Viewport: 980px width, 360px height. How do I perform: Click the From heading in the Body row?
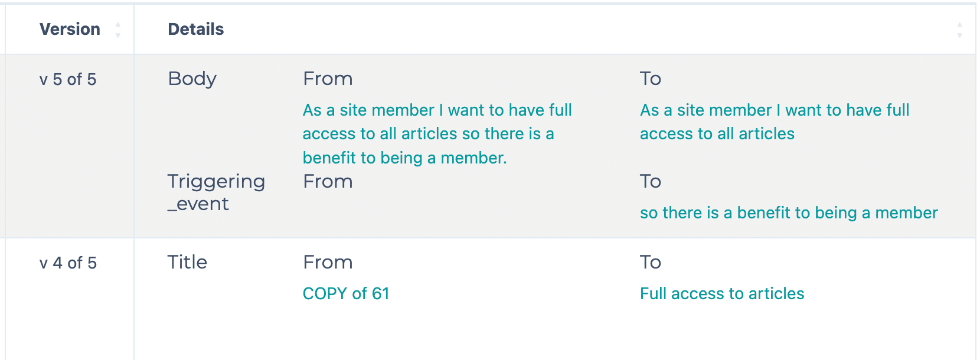328,79
